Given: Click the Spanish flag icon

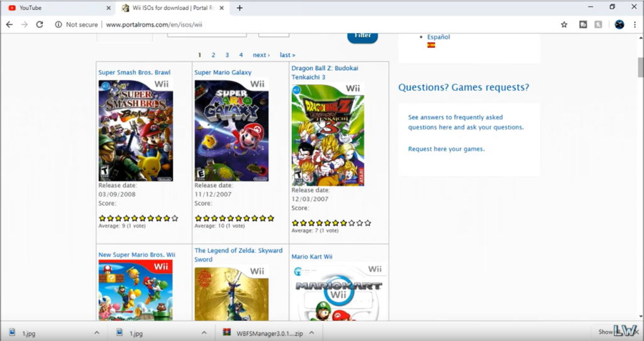Looking at the screenshot, I should pos(431,45).
